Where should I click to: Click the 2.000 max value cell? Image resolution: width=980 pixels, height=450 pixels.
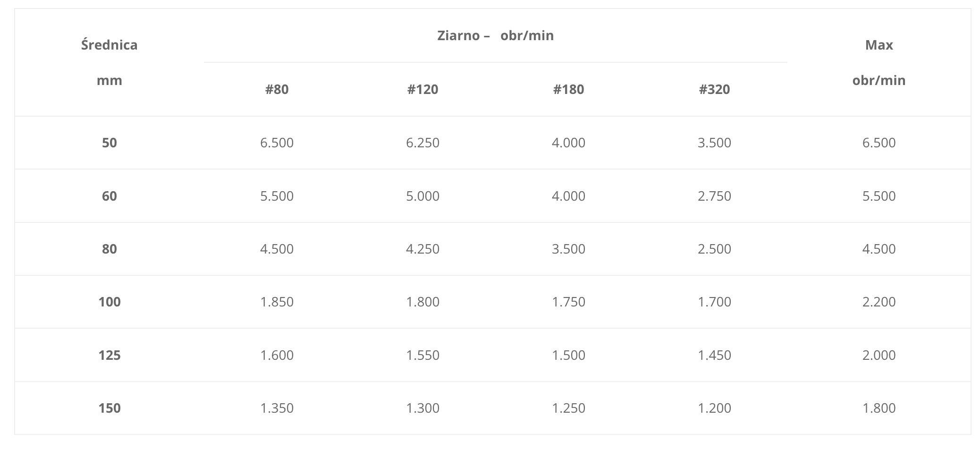[x=879, y=355]
